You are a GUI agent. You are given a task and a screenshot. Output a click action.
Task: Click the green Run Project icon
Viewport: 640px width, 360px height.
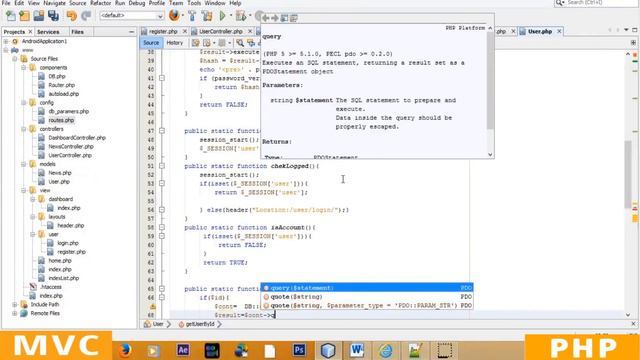222,16
